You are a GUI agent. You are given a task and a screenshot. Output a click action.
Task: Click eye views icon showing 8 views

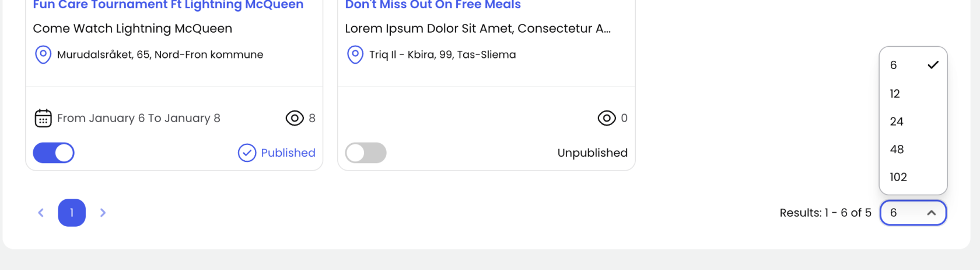pyautogui.click(x=295, y=118)
